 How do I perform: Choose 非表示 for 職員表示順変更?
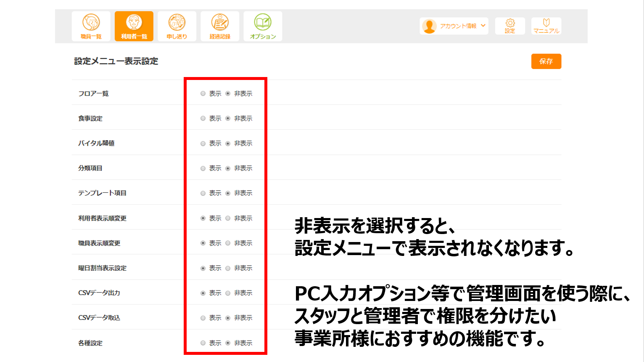[228, 243]
